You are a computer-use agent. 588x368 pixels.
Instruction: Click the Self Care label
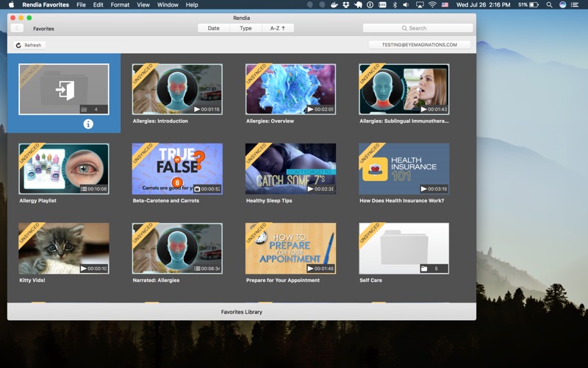(x=370, y=280)
